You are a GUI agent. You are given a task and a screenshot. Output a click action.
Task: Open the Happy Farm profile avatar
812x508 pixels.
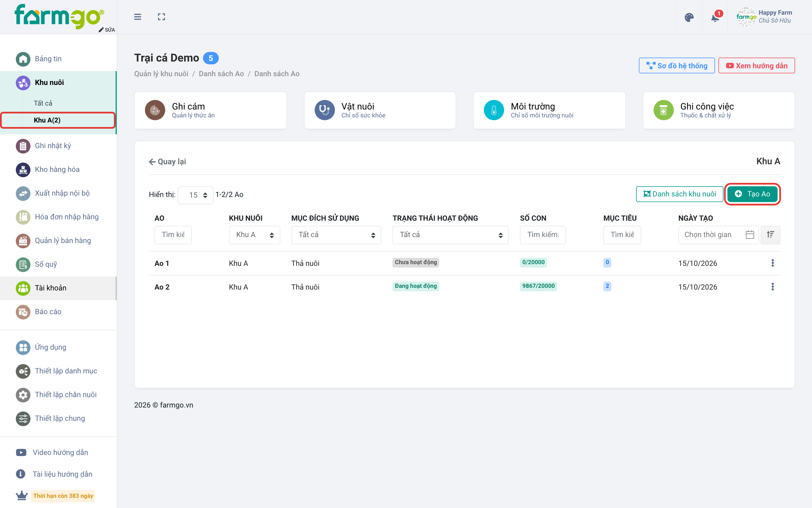(x=746, y=17)
